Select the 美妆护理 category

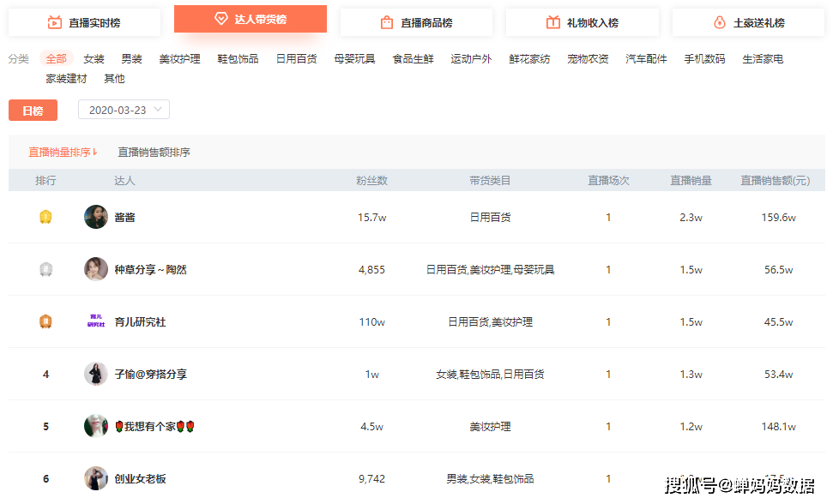[x=179, y=58]
